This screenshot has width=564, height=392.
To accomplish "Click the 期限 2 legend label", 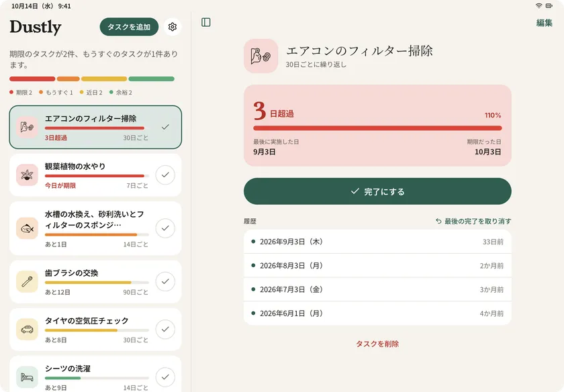I will click(x=21, y=93).
